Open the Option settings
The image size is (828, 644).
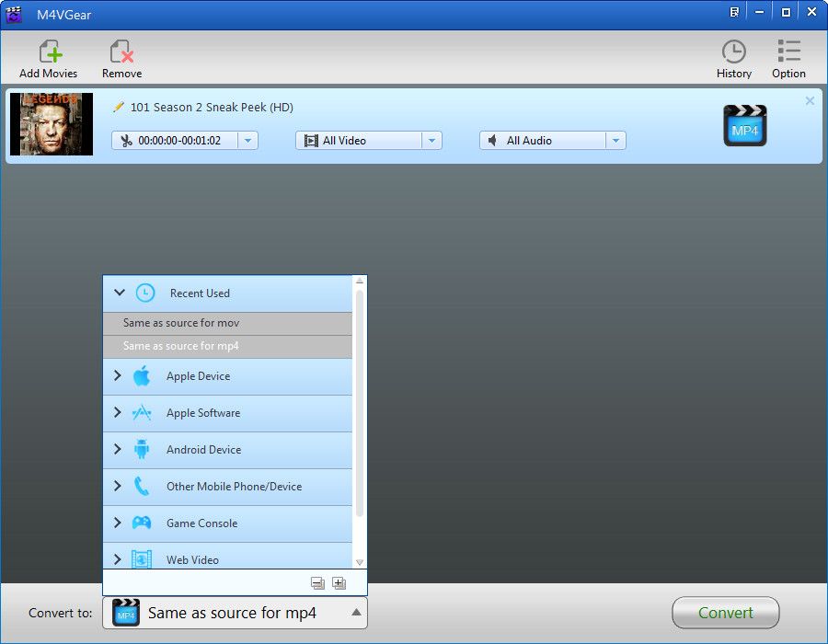(x=788, y=59)
